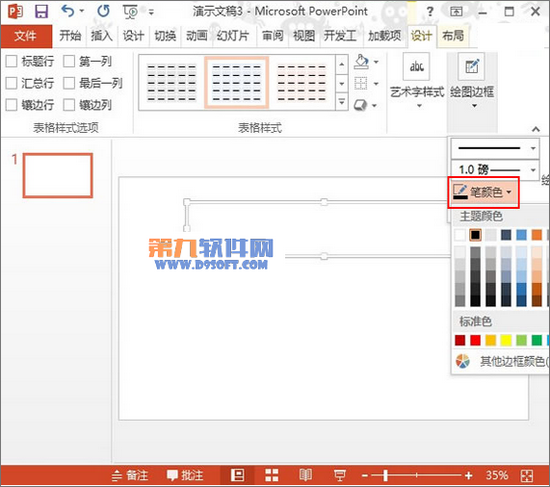Viewport: 550px width, 487px height.
Task: Select slide 1 thumbnail in the panel
Action: pyautogui.click(x=58, y=175)
